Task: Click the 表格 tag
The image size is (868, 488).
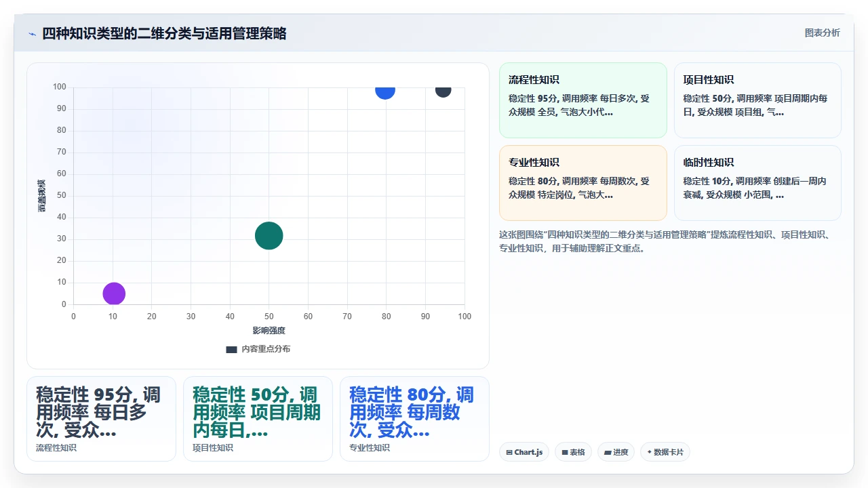Action: tap(574, 452)
